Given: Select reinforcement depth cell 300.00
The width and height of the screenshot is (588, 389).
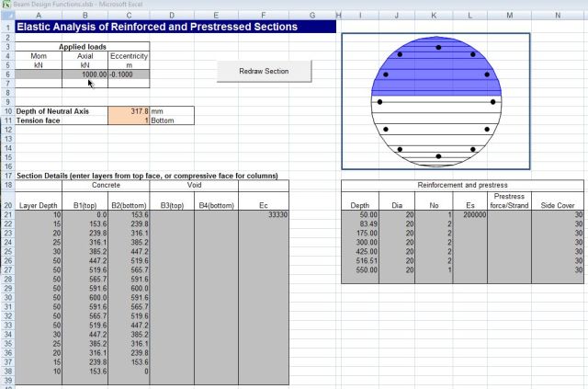Looking at the screenshot, I should click(360, 242).
